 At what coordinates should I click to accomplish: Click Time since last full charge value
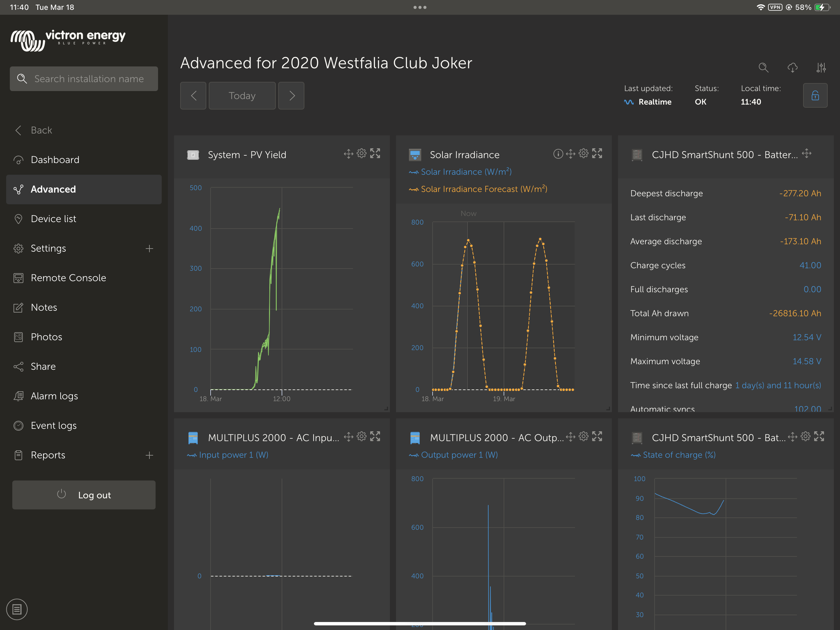tap(778, 386)
